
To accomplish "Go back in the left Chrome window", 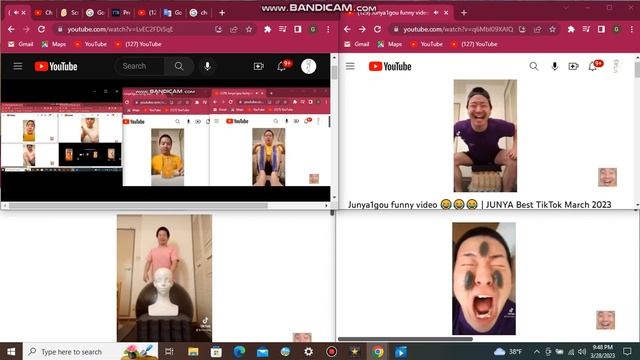I will tap(11, 29).
